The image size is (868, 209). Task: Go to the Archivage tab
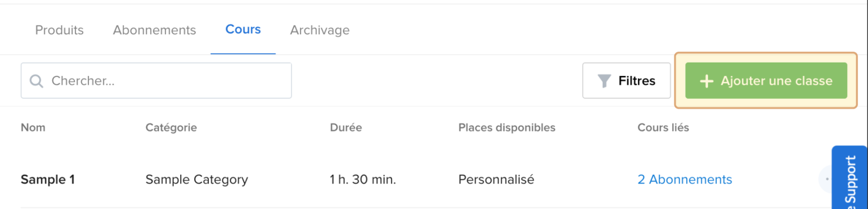pos(320,30)
